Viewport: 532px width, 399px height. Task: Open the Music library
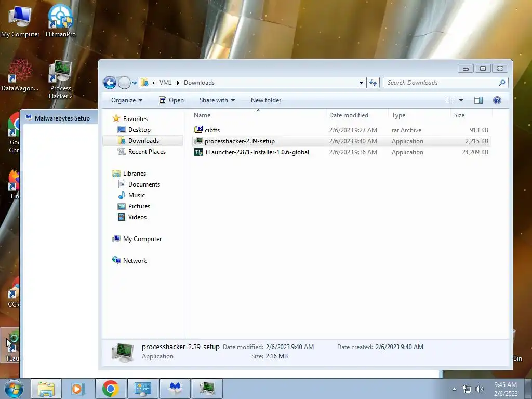click(131, 195)
